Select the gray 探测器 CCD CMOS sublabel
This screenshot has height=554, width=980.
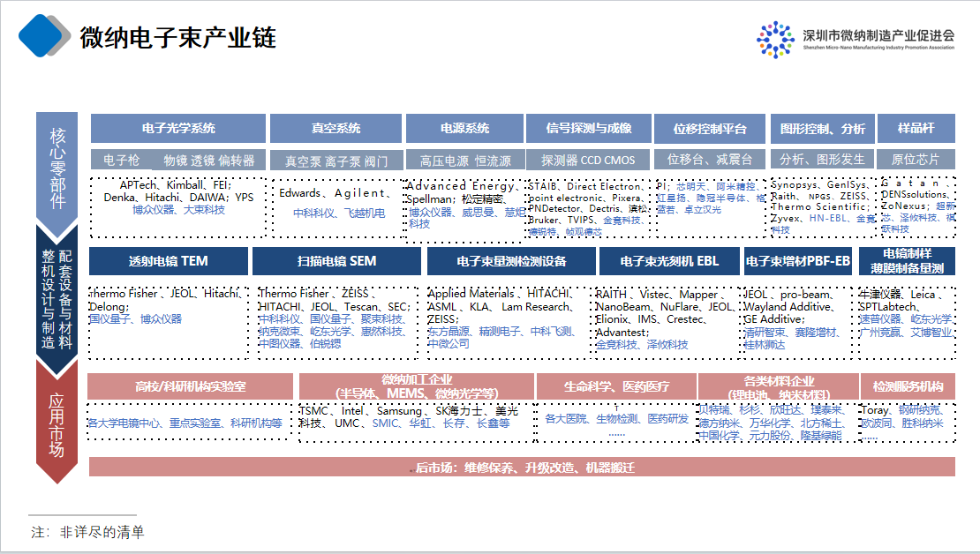[x=587, y=160]
